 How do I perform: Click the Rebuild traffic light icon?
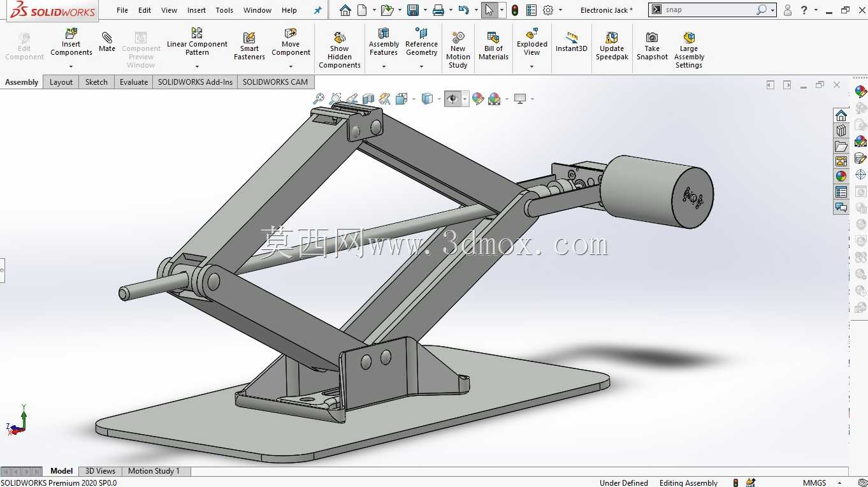(515, 10)
